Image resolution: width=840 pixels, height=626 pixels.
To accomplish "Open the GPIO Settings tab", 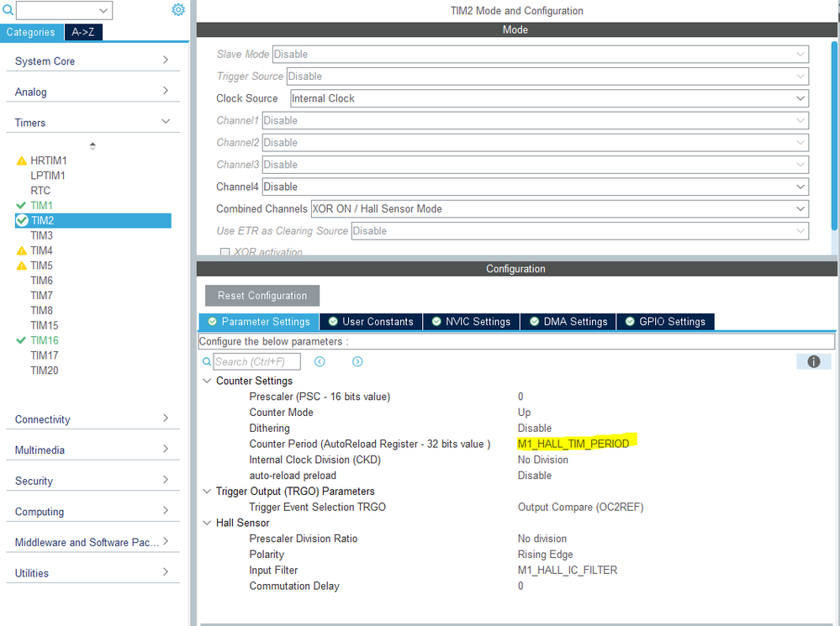I will coord(665,322).
